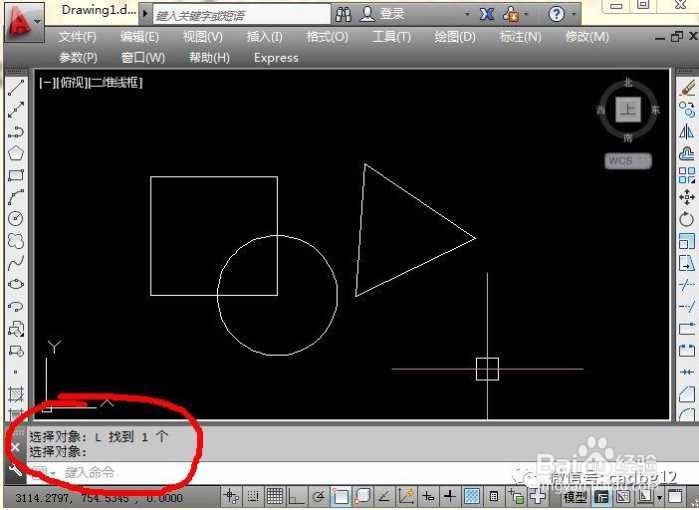Expand the arrow beside Drawing1 title
699x510 pixels.
click(145, 14)
